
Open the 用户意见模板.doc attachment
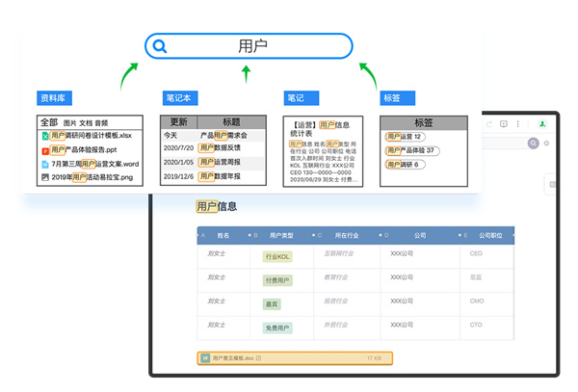(x=232, y=357)
